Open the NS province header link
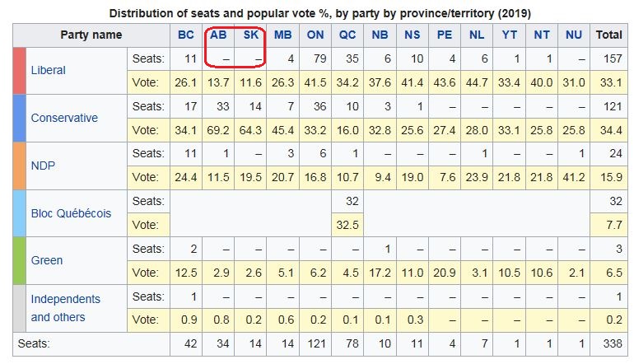The image size is (634, 364). click(x=413, y=35)
